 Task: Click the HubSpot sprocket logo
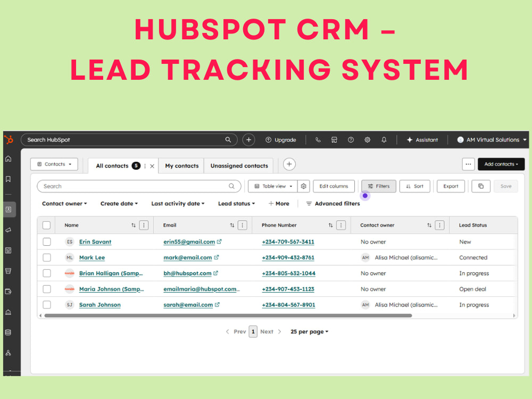(9, 139)
